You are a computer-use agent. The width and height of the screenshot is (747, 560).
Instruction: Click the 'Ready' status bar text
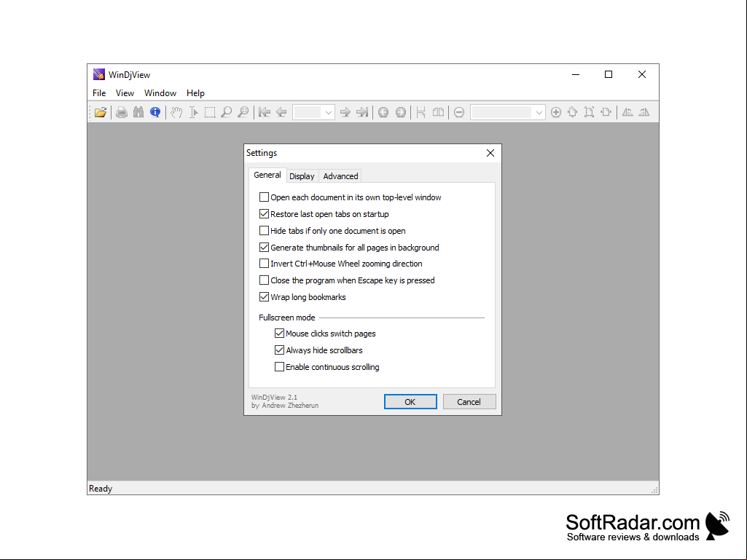point(101,489)
